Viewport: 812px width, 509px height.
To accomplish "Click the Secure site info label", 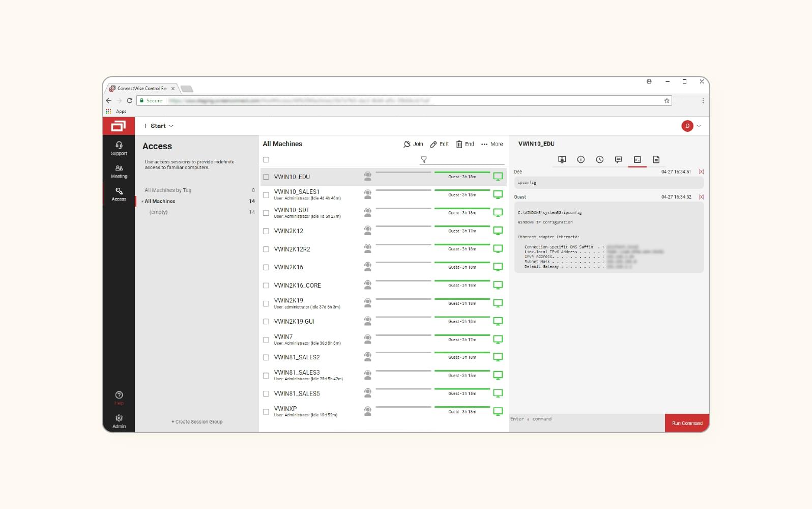I will point(151,101).
